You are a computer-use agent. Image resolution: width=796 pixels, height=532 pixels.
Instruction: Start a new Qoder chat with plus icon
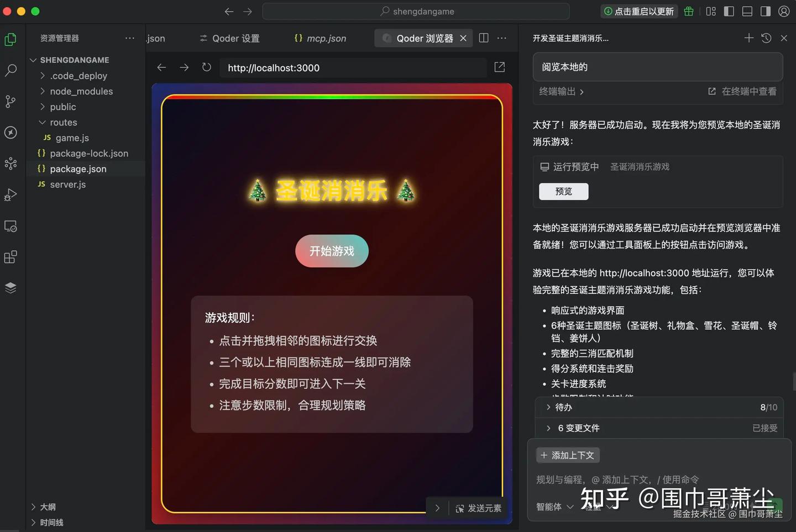click(748, 38)
